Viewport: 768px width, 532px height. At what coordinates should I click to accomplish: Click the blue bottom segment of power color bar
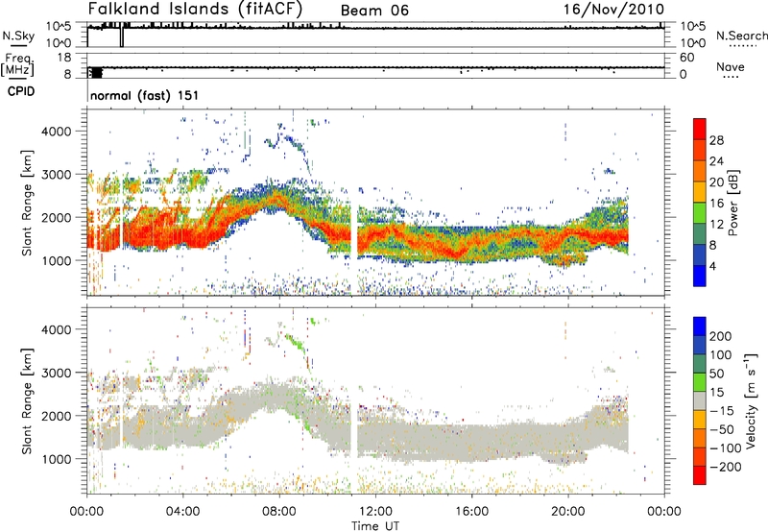[x=700, y=276]
